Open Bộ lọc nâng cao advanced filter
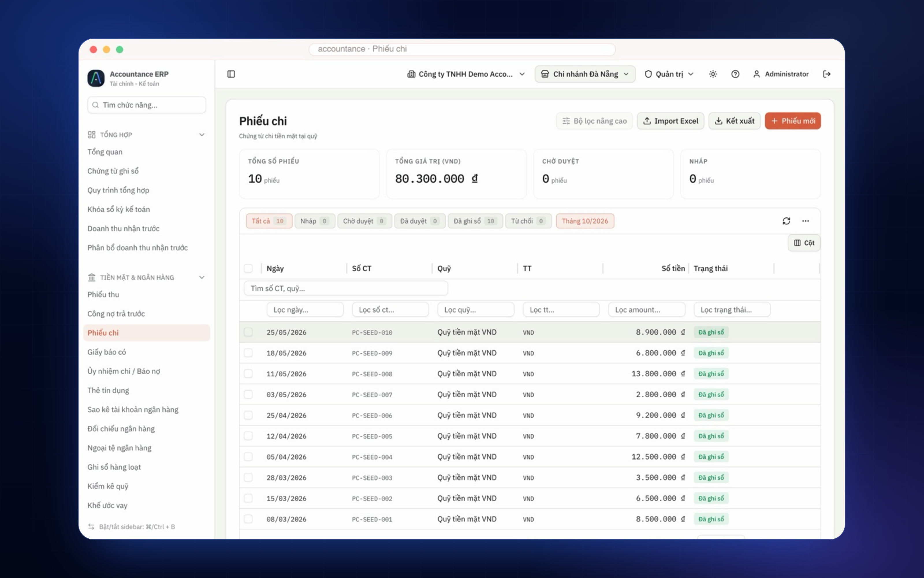This screenshot has height=578, width=924. click(x=594, y=121)
